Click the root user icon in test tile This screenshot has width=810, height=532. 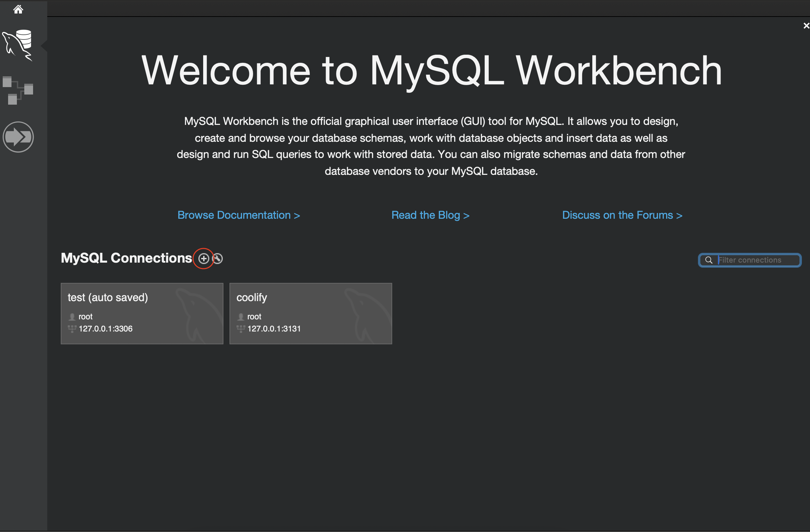point(72,317)
